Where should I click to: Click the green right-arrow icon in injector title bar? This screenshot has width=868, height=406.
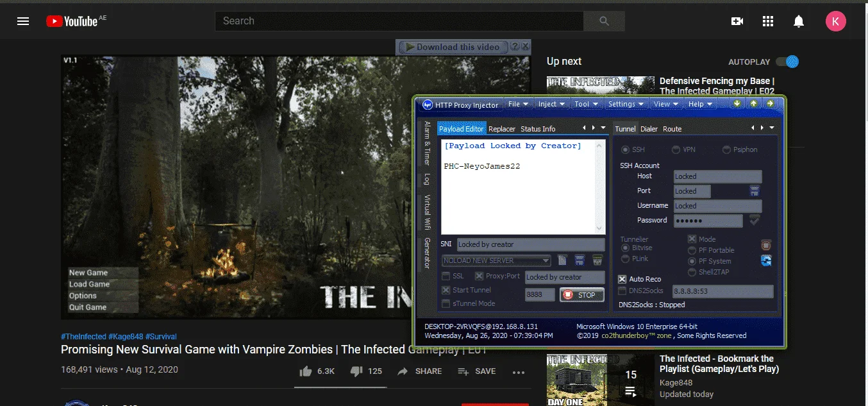tap(770, 103)
